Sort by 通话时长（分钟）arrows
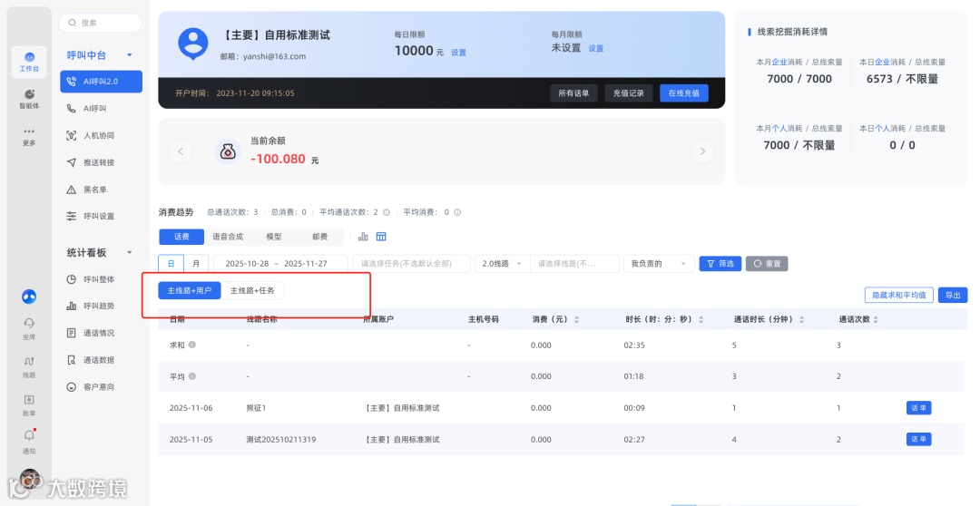This screenshot has height=506, width=980. pos(801,319)
